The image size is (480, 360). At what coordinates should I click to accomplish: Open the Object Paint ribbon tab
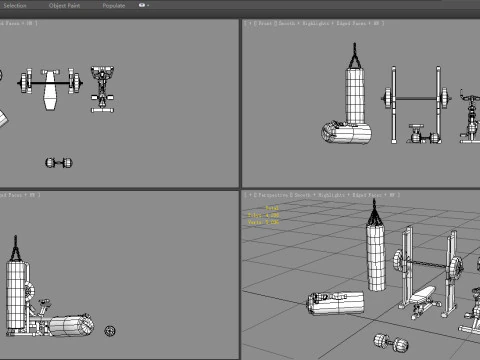pos(64,6)
